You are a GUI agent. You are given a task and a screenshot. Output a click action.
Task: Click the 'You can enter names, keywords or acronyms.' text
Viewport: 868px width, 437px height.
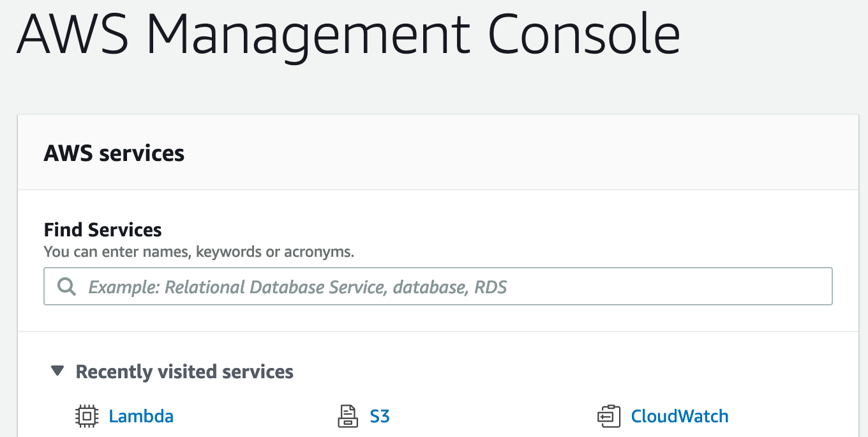pyautogui.click(x=199, y=252)
